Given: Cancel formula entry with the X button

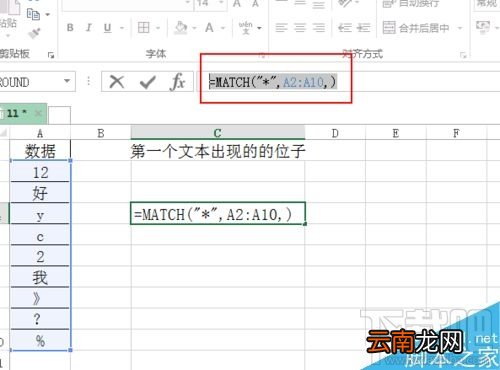Looking at the screenshot, I should pyautogui.click(x=117, y=82).
